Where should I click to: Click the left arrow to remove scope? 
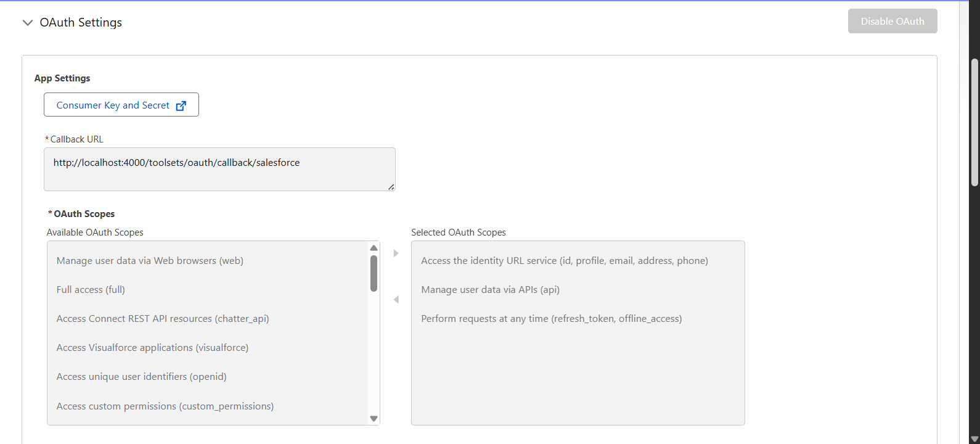click(396, 300)
